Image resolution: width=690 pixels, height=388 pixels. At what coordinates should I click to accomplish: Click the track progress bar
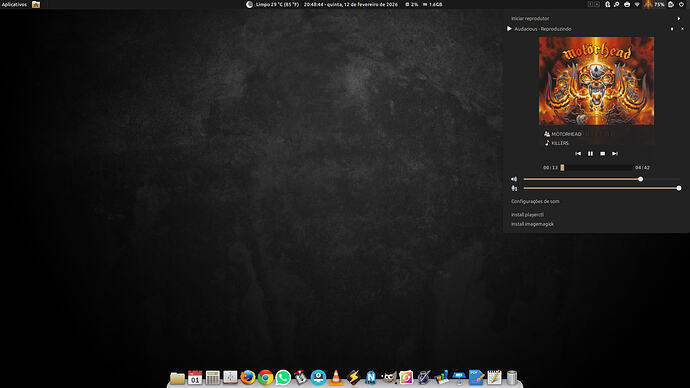[596, 168]
